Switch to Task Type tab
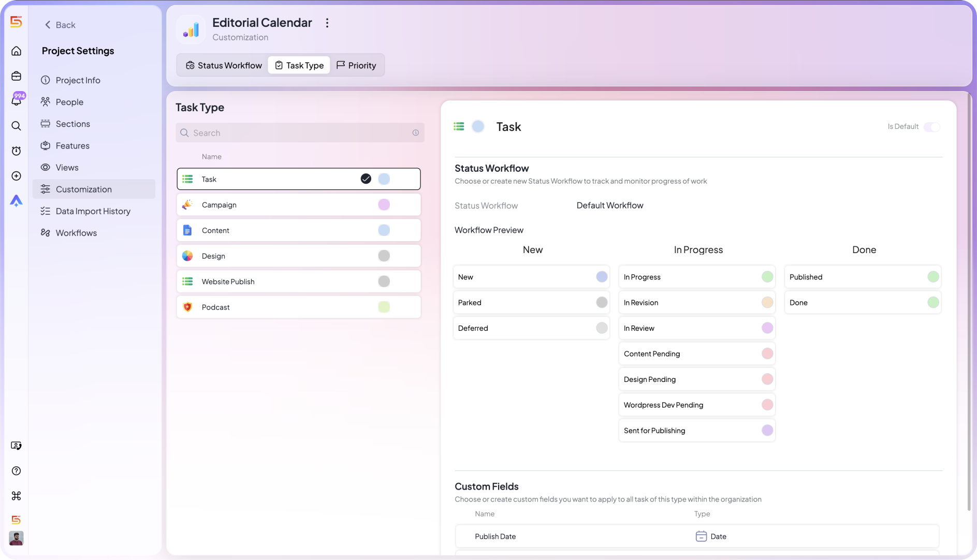The image size is (977, 560). pos(299,65)
